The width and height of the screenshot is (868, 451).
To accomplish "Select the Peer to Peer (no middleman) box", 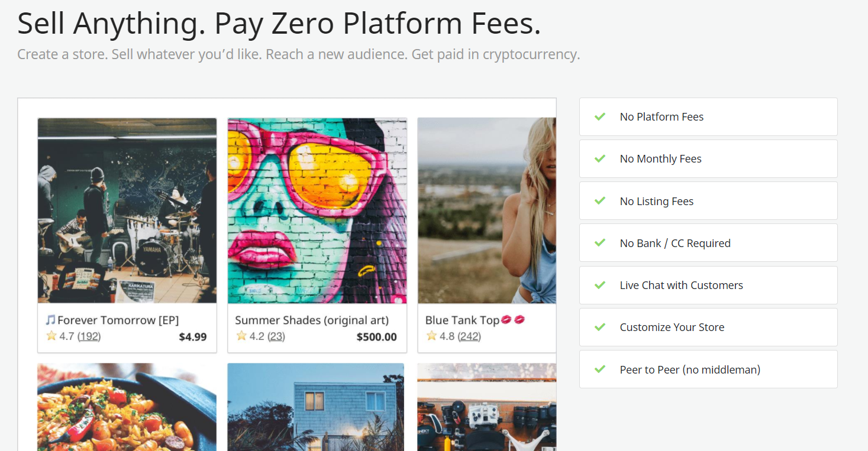I will pos(708,369).
